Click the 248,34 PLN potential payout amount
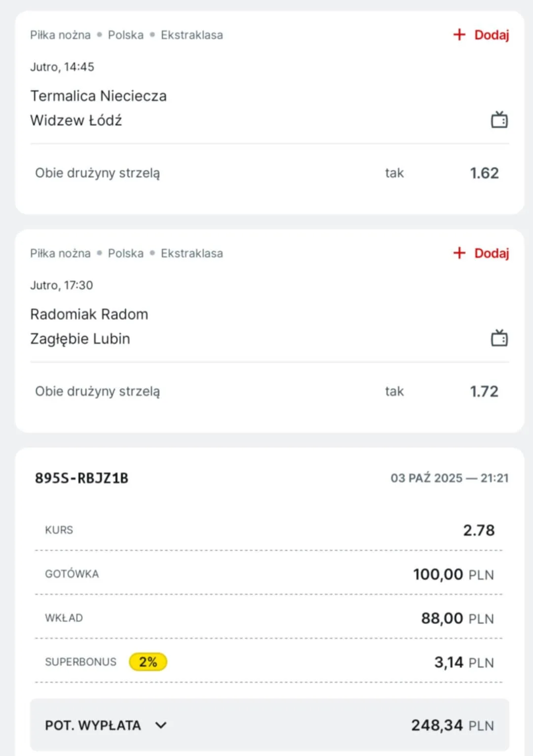The height and width of the screenshot is (756, 533). [x=452, y=725]
